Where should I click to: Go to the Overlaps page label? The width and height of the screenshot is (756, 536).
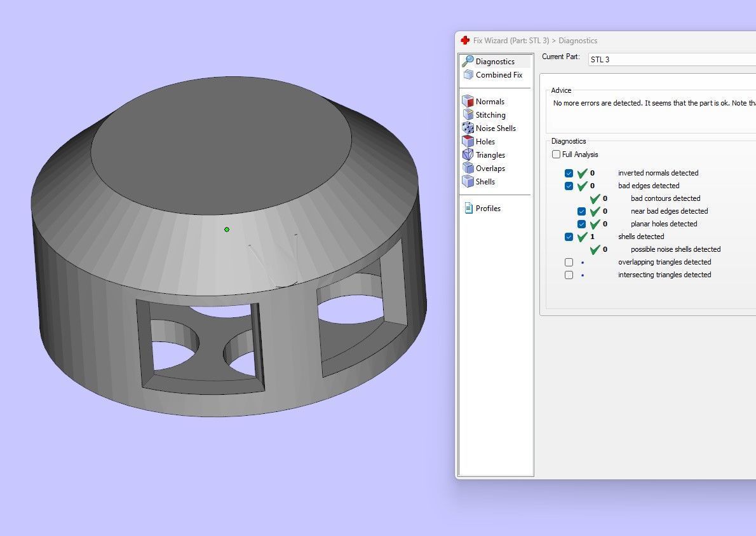pyautogui.click(x=490, y=168)
